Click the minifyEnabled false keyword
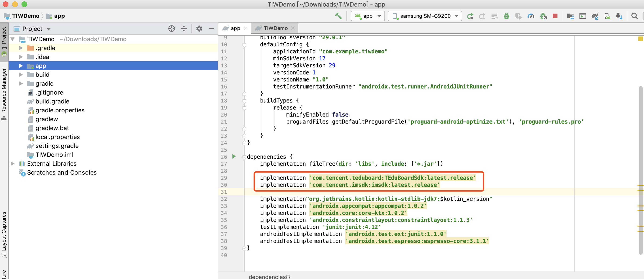Image resolution: width=644 pixels, height=279 pixels. coord(340,115)
